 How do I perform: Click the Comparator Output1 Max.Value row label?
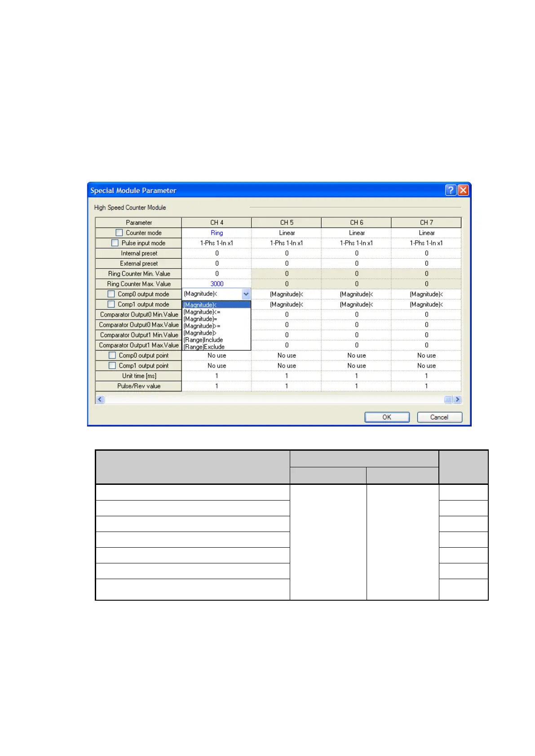click(139, 345)
